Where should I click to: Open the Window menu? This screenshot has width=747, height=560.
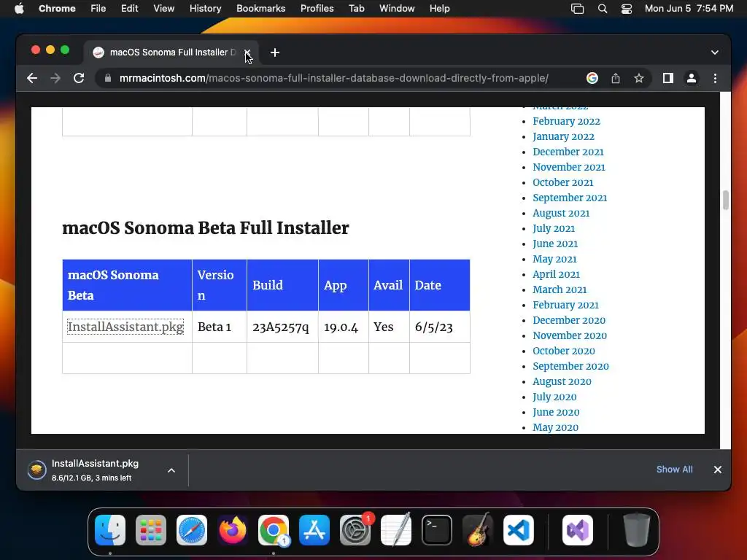tap(397, 9)
